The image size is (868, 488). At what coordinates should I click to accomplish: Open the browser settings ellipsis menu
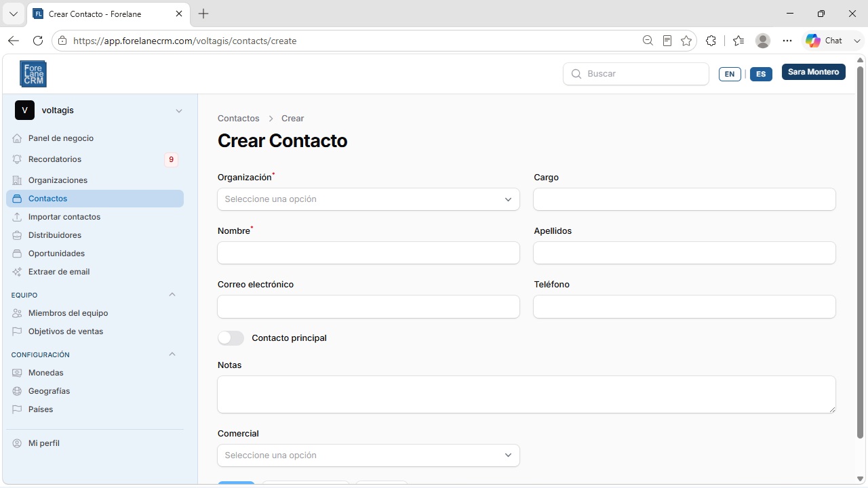787,41
